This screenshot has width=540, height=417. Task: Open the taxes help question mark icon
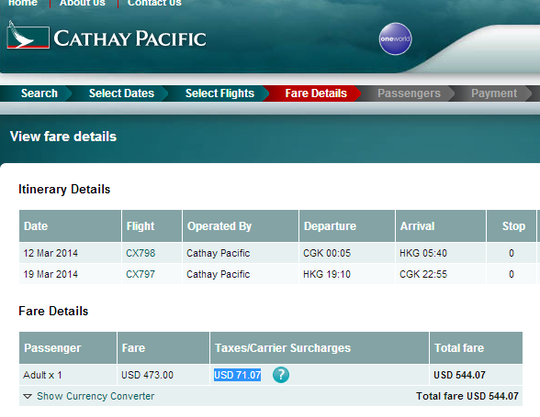tap(281, 375)
